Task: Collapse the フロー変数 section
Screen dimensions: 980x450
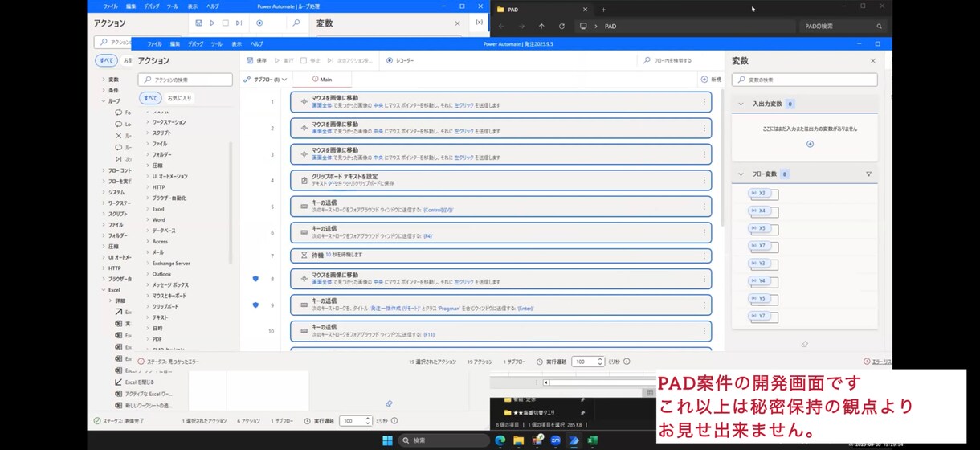Action: [x=742, y=174]
